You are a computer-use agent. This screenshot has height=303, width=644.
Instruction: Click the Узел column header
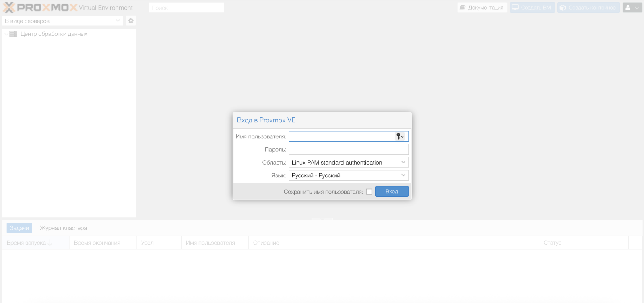pos(159,243)
